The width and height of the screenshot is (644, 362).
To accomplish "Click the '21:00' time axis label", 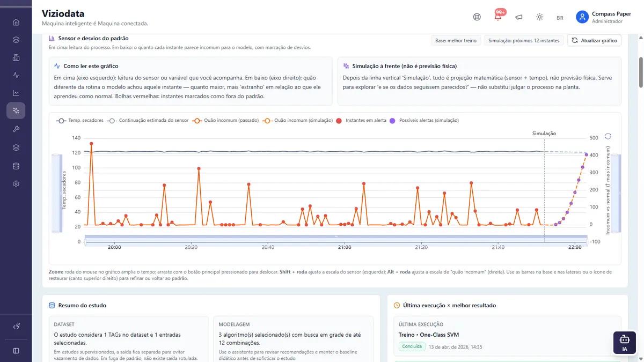I will [345, 247].
